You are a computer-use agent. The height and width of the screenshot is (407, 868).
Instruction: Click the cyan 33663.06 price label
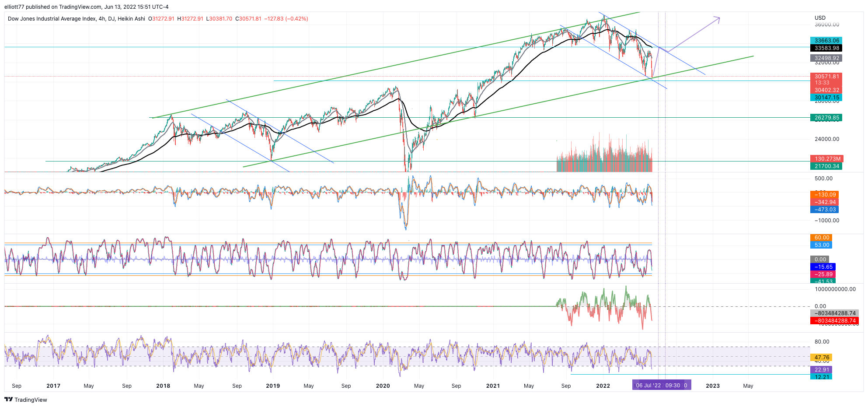pos(826,41)
